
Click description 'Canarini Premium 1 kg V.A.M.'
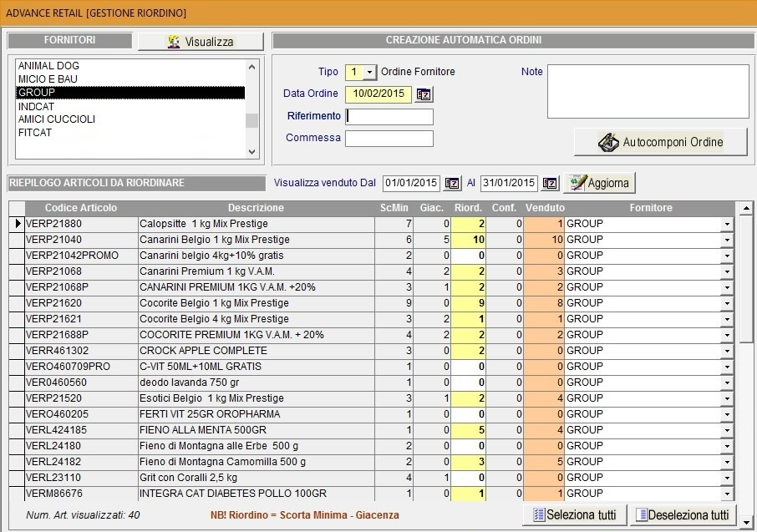[256, 271]
